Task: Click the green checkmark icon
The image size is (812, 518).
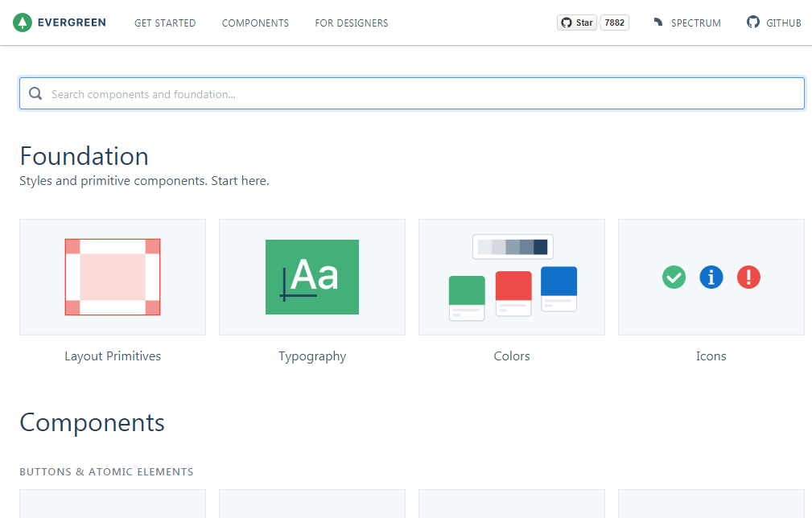Action: coord(674,277)
